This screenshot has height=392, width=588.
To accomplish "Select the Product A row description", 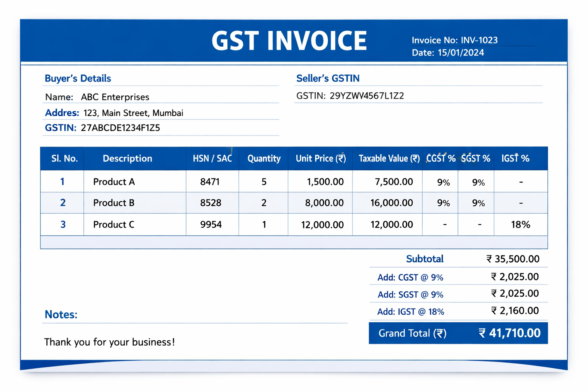I will (x=114, y=181).
